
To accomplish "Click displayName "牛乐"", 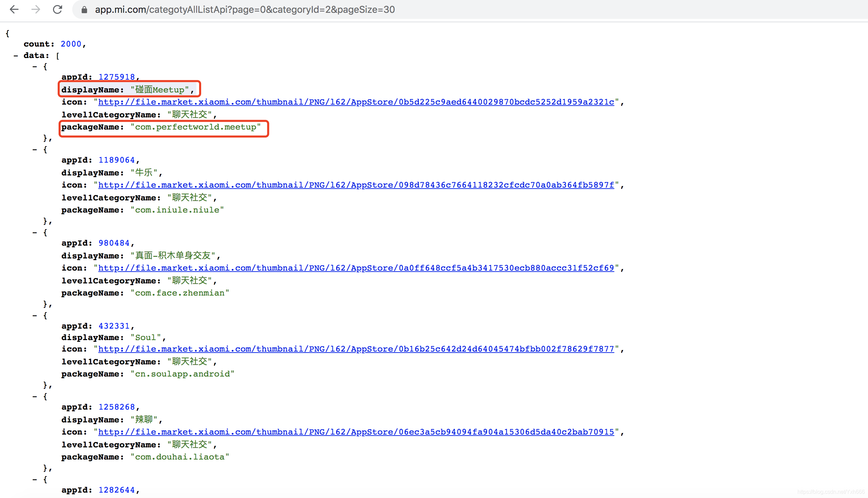I will pyautogui.click(x=144, y=173).
